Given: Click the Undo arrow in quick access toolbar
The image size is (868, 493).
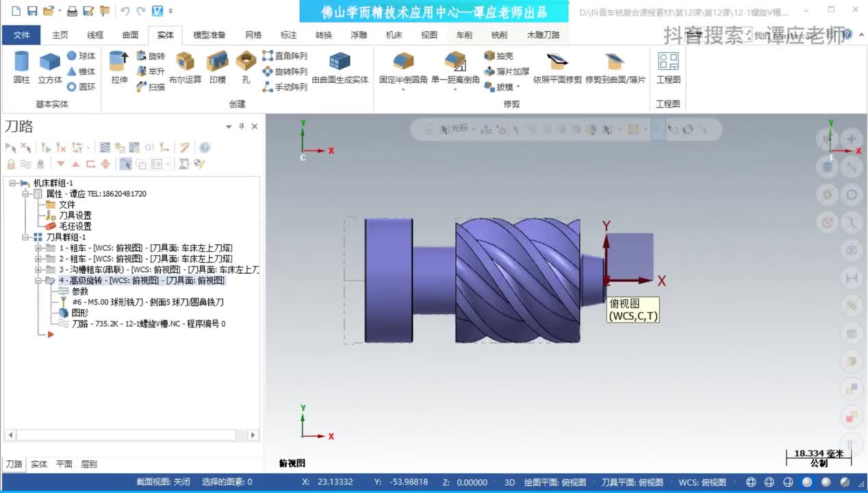Looking at the screenshot, I should (125, 11).
